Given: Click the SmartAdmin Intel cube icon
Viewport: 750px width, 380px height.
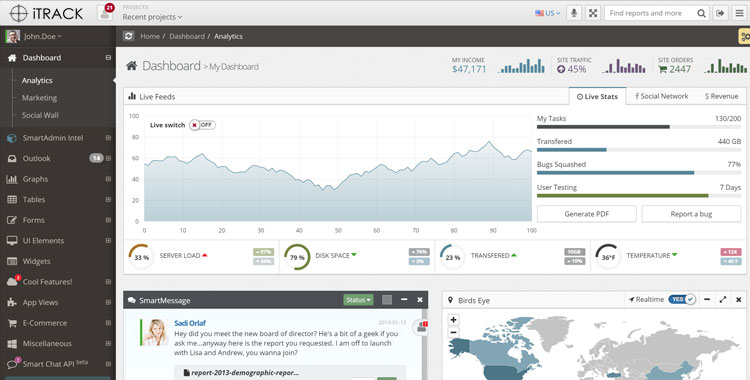Looking at the screenshot, I should (12, 138).
